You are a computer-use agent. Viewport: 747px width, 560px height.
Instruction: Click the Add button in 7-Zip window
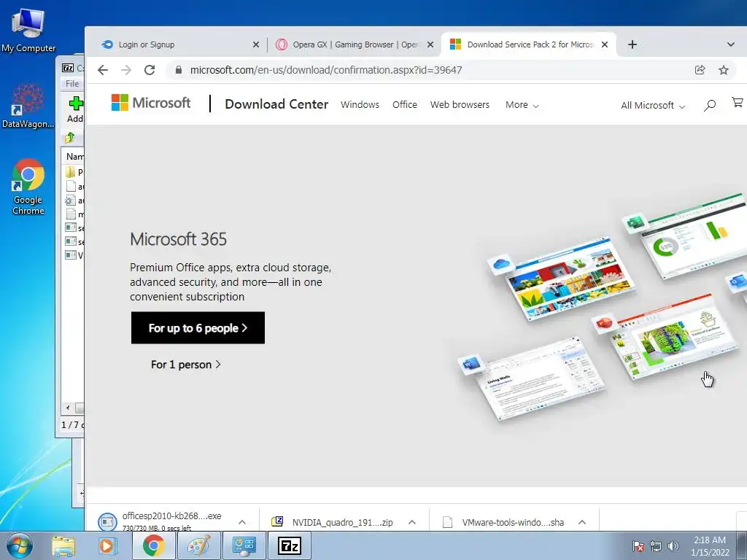(75, 109)
